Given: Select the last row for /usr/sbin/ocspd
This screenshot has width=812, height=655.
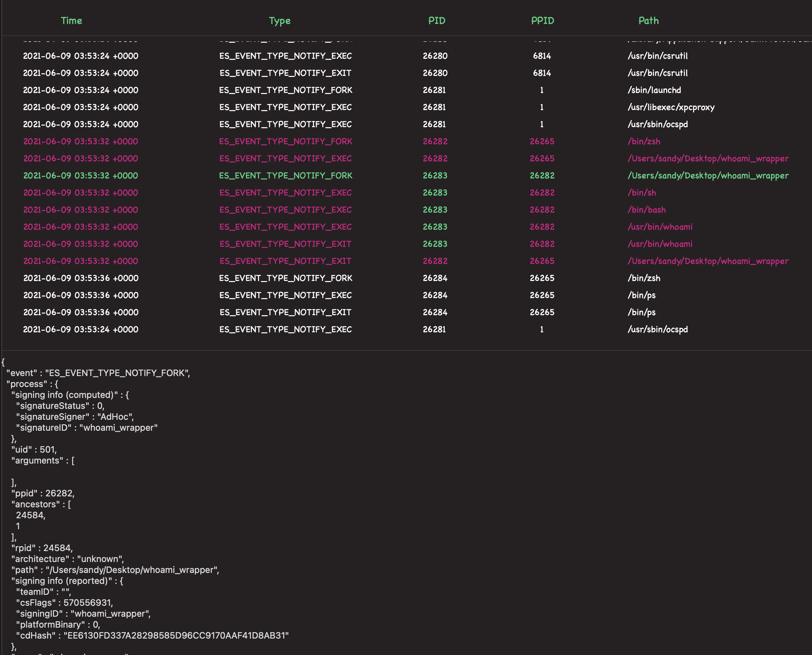Looking at the screenshot, I should coord(285,330).
